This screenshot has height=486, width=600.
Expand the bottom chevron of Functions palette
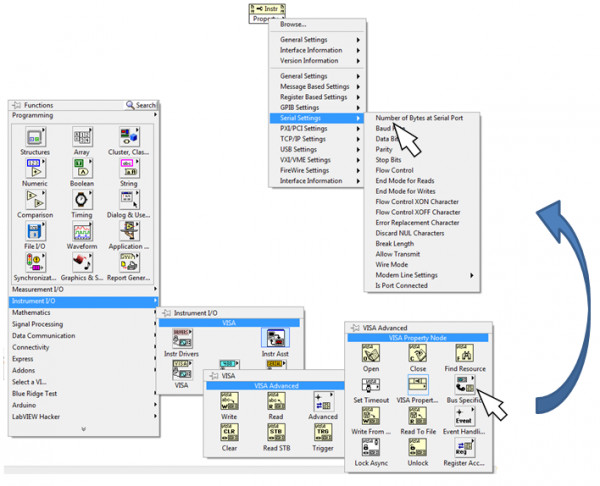pos(82,430)
